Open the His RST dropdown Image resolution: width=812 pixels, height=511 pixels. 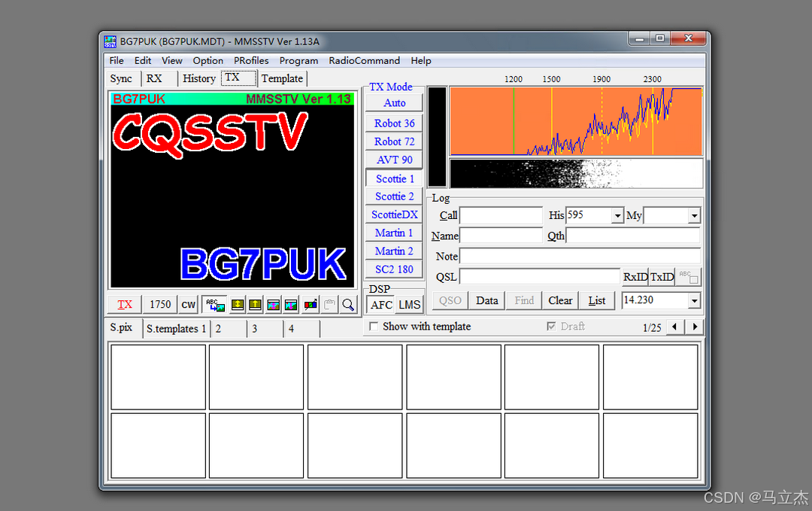click(x=617, y=215)
